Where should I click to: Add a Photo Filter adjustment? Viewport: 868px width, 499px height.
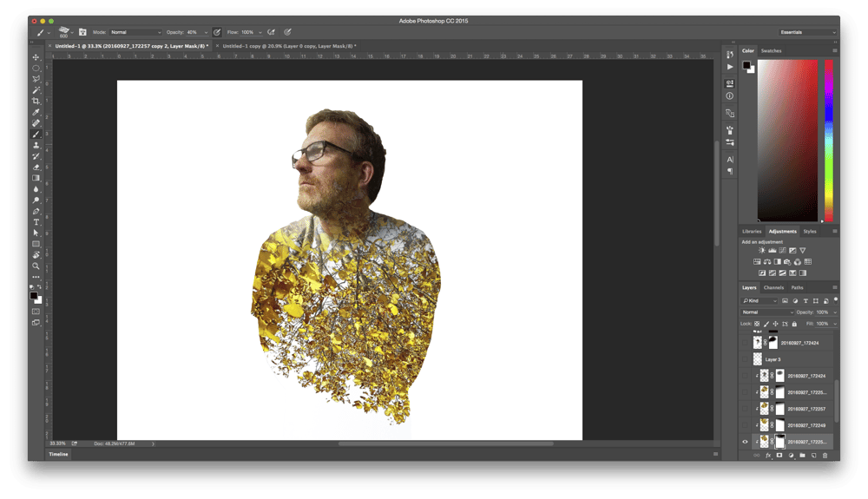click(x=787, y=262)
